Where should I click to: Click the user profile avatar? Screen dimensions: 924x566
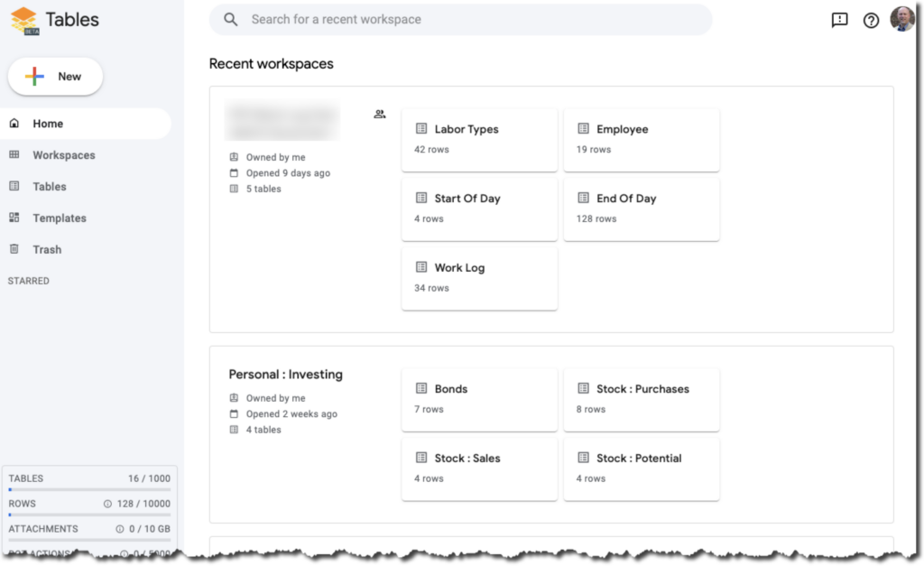[901, 19]
